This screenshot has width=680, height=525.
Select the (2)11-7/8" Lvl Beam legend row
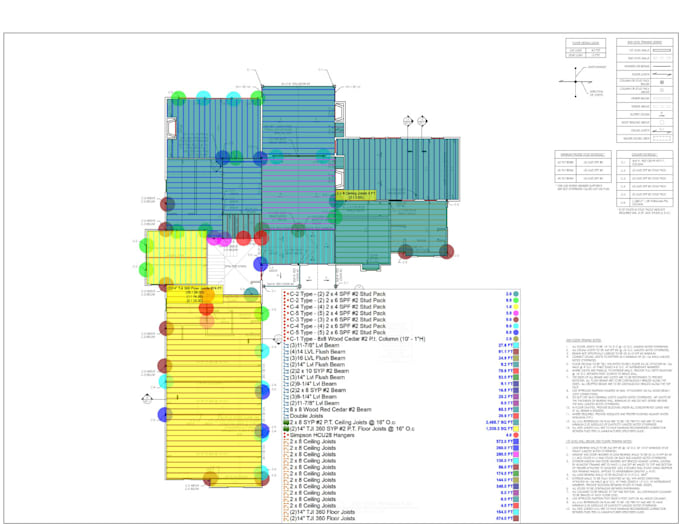pyautogui.click(x=401, y=403)
